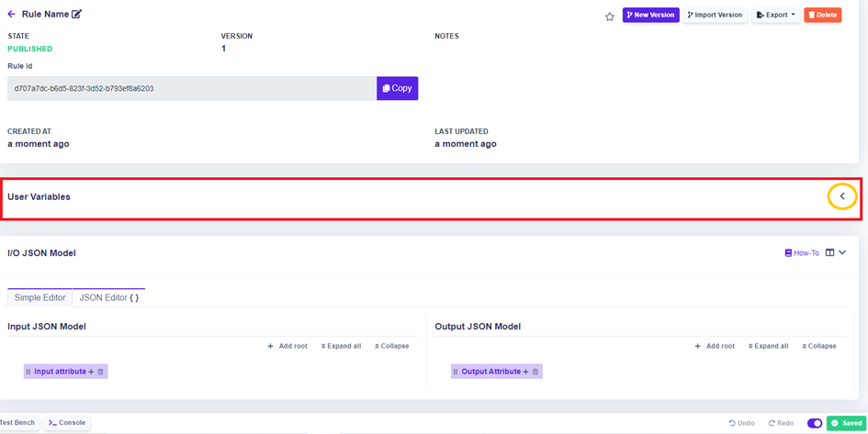Delete the Output Attribute via trash icon
Image resolution: width=868 pixels, height=434 pixels.
(535, 372)
